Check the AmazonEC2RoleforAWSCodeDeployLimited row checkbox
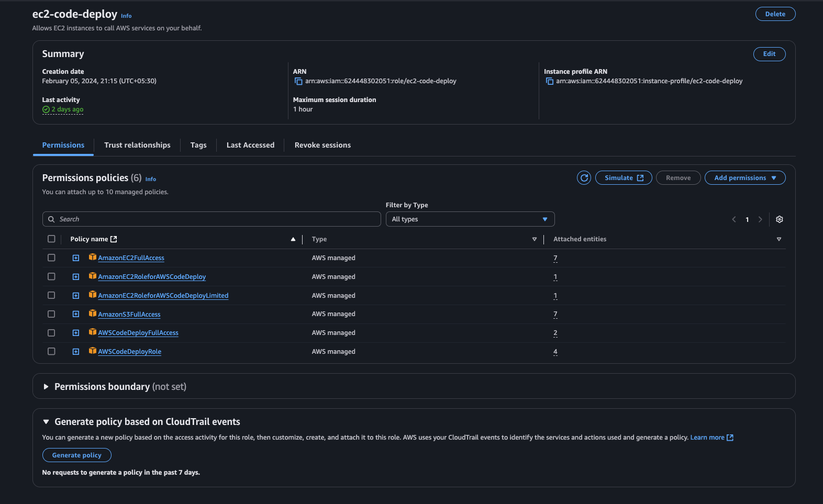 pyautogui.click(x=51, y=295)
